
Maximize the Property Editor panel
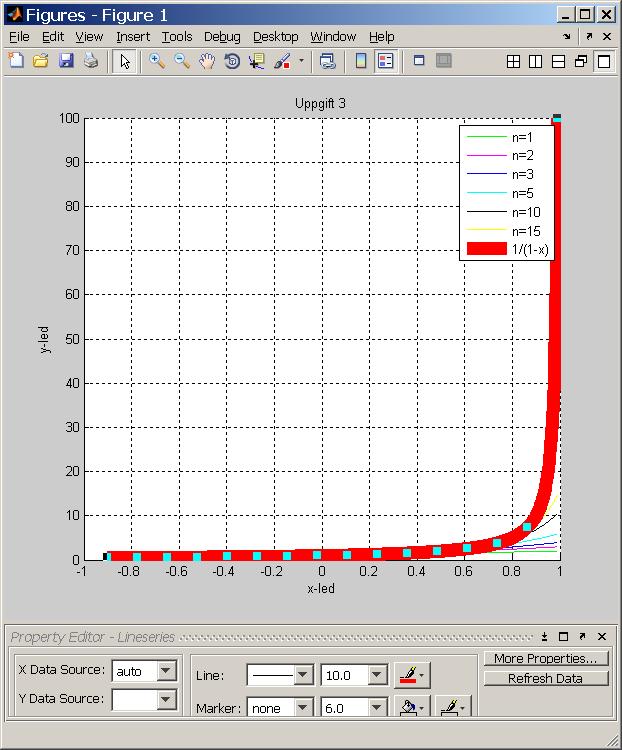(x=564, y=637)
